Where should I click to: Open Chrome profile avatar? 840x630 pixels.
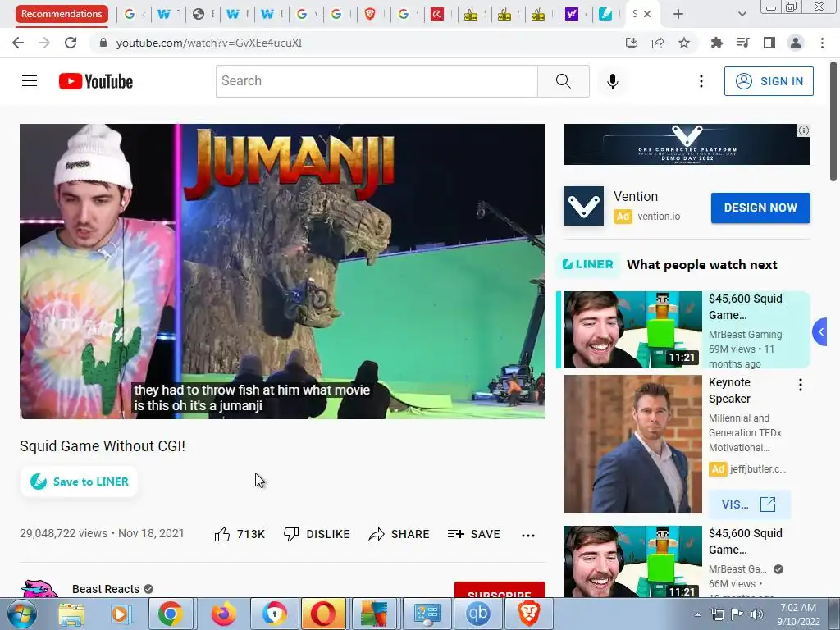pos(796,43)
